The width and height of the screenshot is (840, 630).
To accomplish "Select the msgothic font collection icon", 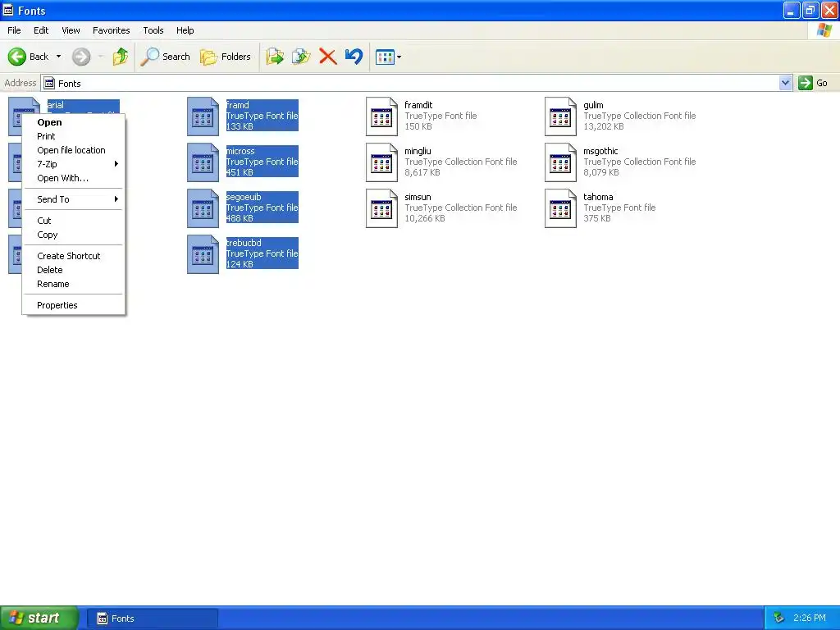I will 561,162.
